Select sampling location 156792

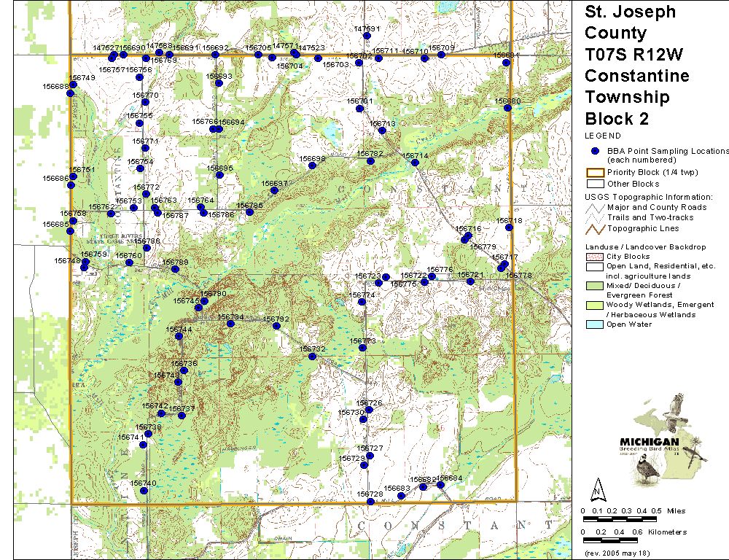276,326
